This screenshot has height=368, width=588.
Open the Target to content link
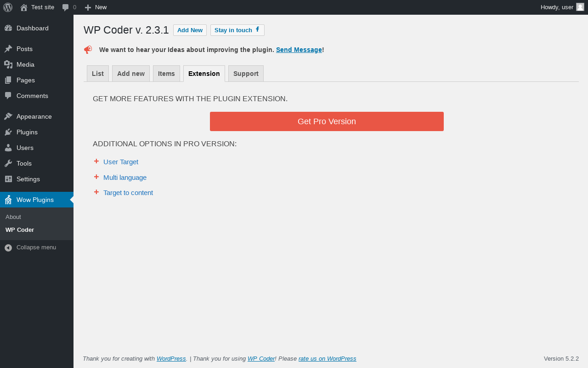coord(128,193)
